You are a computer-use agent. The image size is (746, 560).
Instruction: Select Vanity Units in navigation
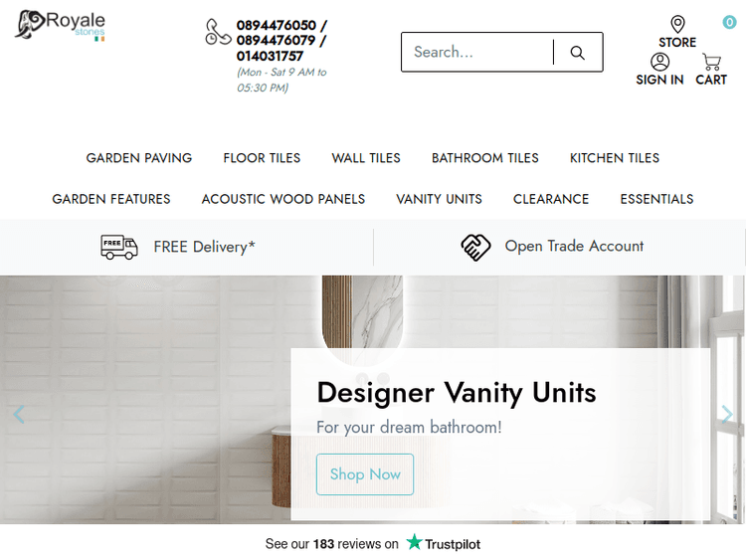pyautogui.click(x=439, y=199)
